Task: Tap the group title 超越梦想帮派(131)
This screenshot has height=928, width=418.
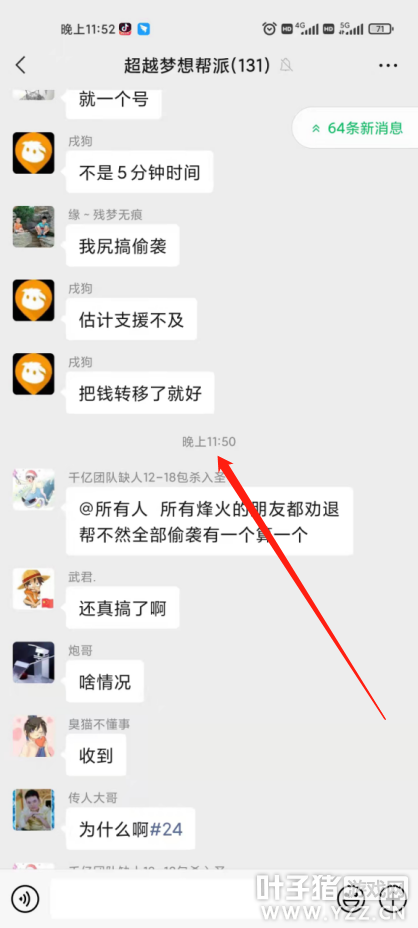Action: 197,66
